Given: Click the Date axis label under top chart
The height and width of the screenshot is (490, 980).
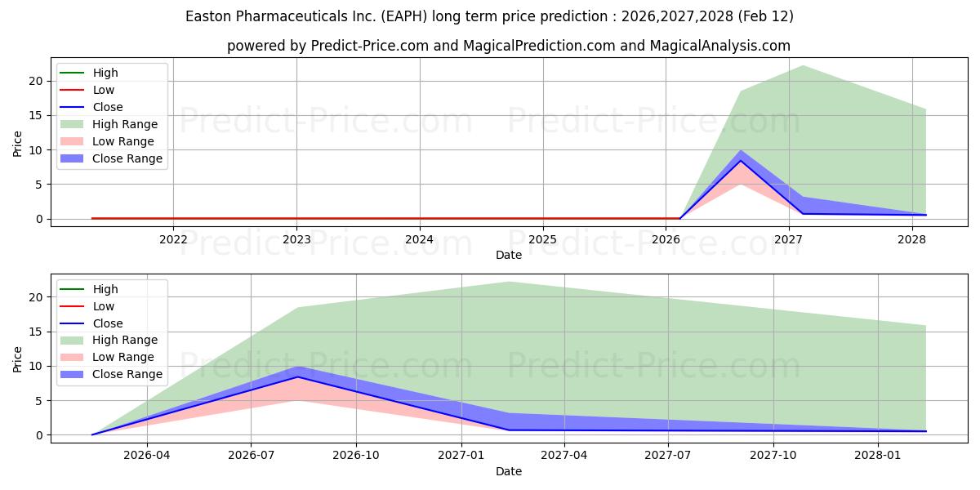Looking at the screenshot, I should click(x=508, y=255).
